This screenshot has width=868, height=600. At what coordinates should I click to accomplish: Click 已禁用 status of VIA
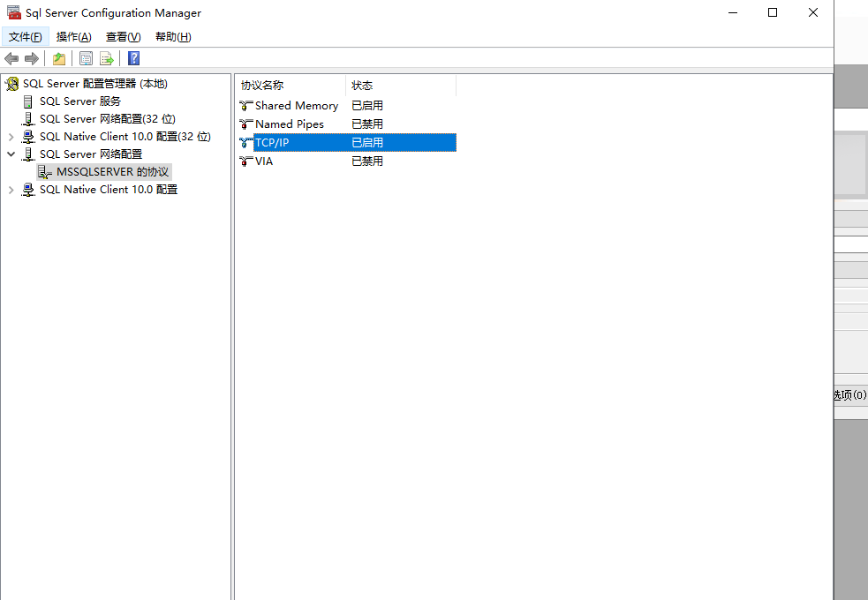[x=367, y=161]
